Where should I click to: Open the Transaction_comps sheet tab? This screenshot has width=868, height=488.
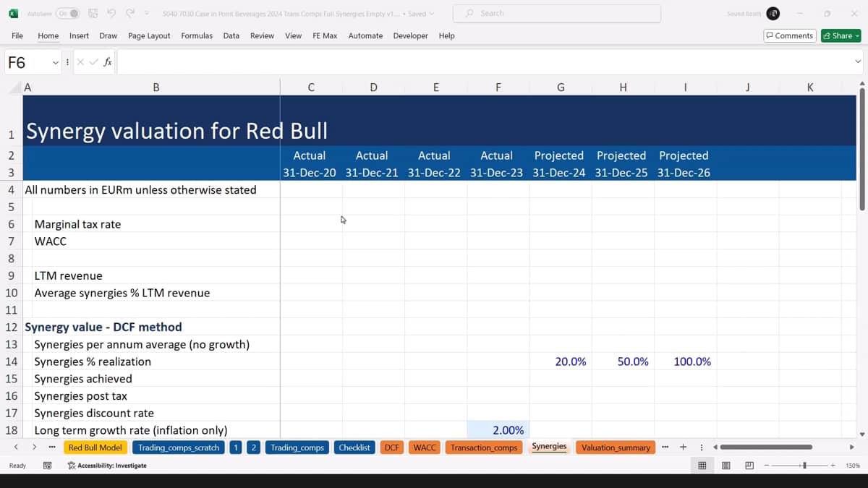point(484,448)
